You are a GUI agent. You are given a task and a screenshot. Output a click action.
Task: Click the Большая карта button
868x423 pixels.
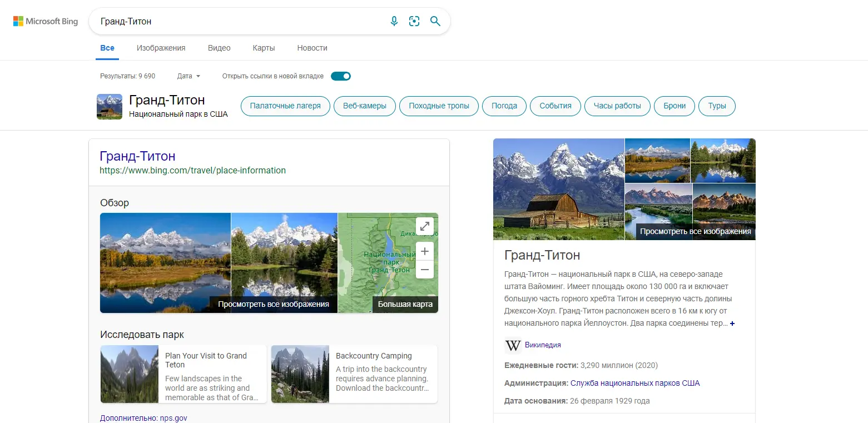405,304
